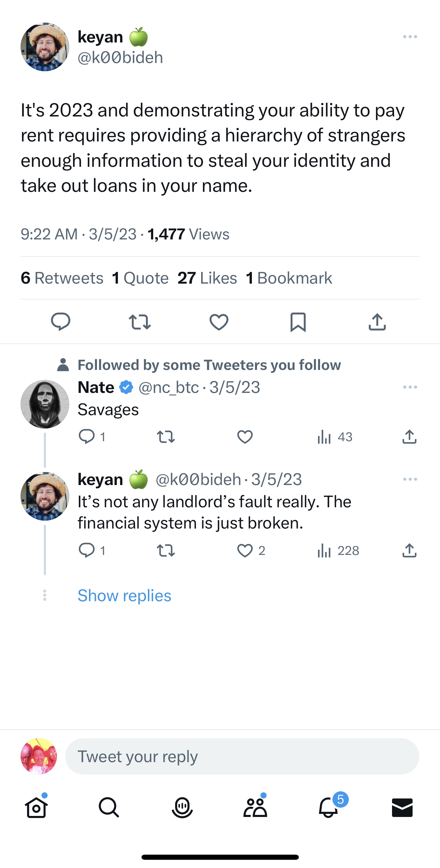440x868 pixels.
Task: Bookmark the tweet
Action: coord(298,321)
